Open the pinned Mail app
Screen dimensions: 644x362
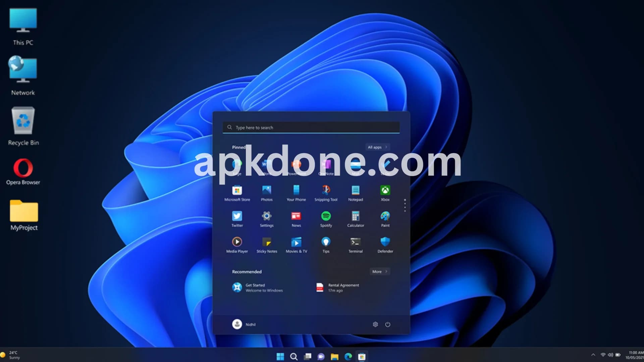click(x=356, y=167)
